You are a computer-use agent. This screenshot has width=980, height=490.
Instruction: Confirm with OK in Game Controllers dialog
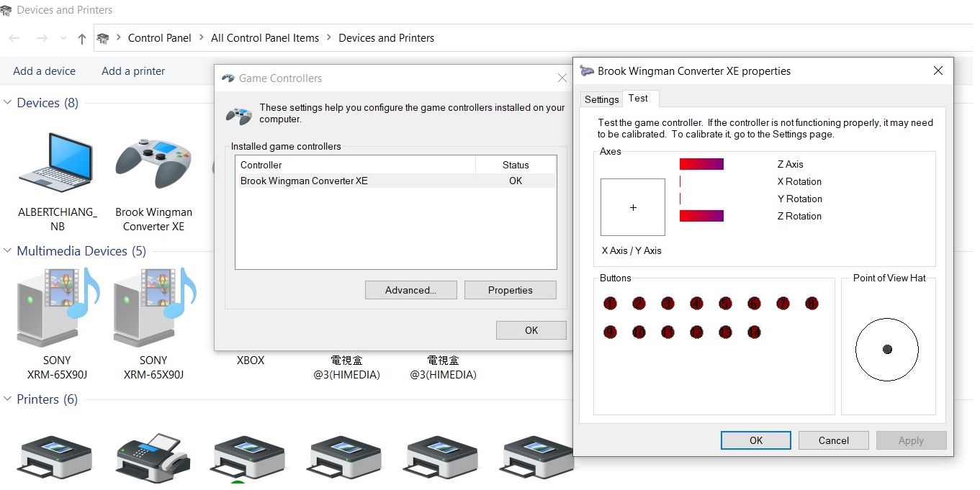pyautogui.click(x=531, y=330)
